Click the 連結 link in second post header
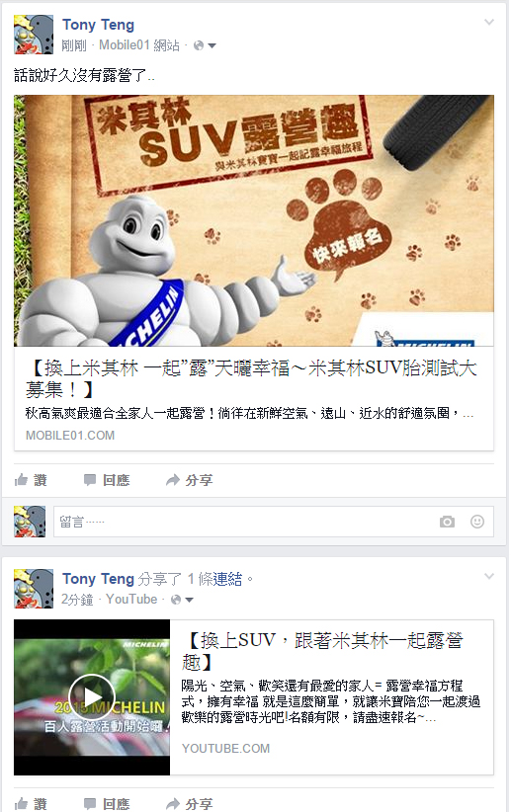The height and width of the screenshot is (812, 511). click(227, 579)
